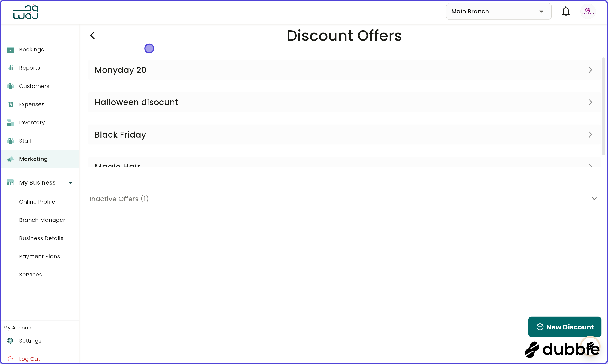The width and height of the screenshot is (608, 364).
Task: Open the Services page
Action: (30, 274)
